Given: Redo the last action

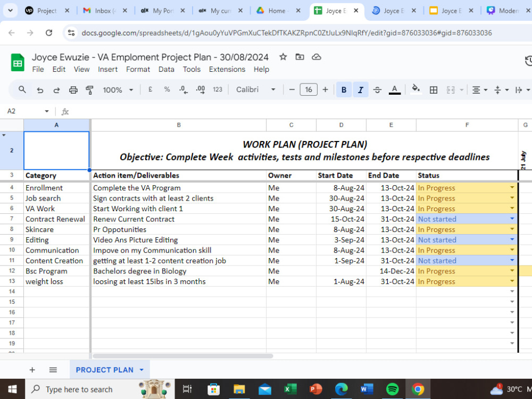Looking at the screenshot, I should point(56,90).
